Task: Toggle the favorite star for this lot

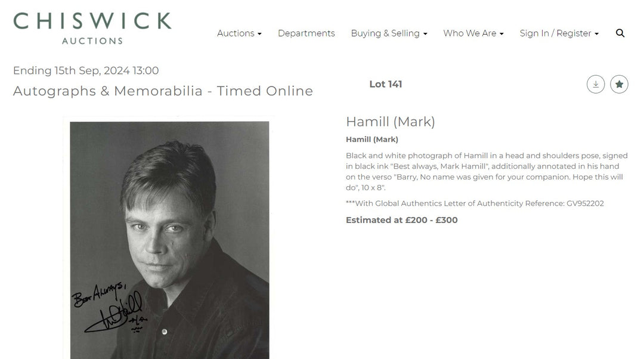Action: 619,84
